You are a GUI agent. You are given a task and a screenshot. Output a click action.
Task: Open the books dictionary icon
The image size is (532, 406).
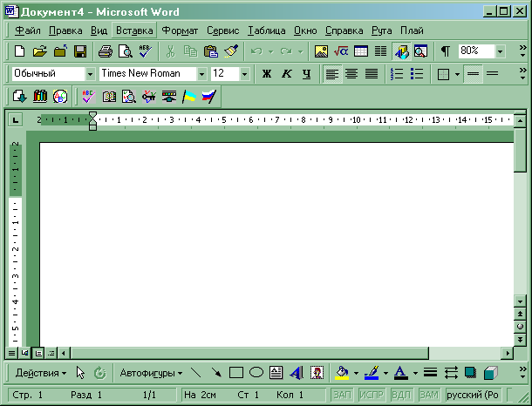[x=40, y=97]
